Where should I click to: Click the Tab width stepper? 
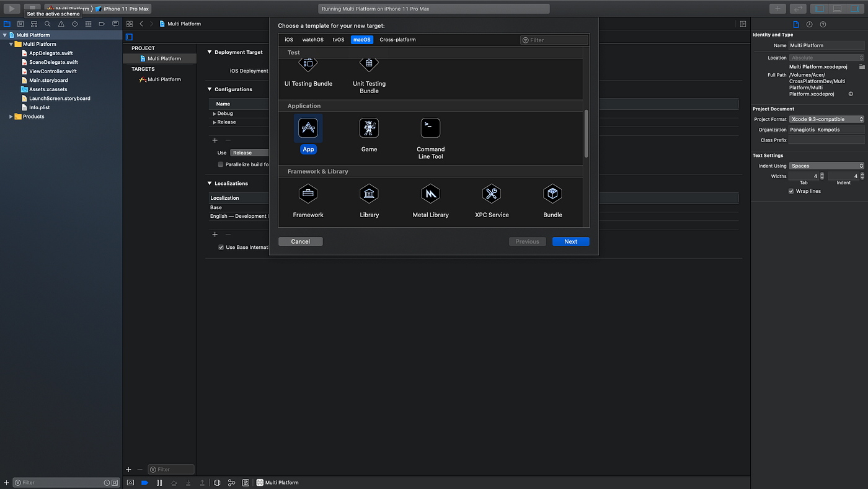(822, 176)
